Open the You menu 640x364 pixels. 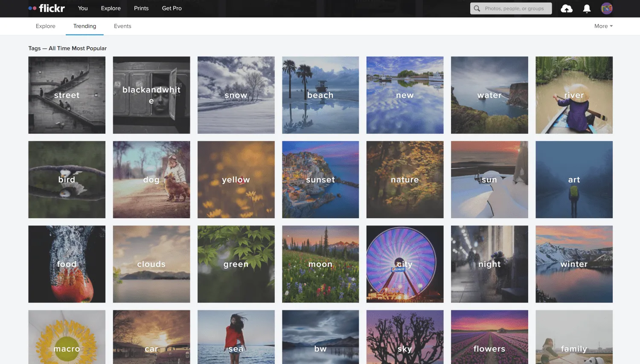(82, 8)
